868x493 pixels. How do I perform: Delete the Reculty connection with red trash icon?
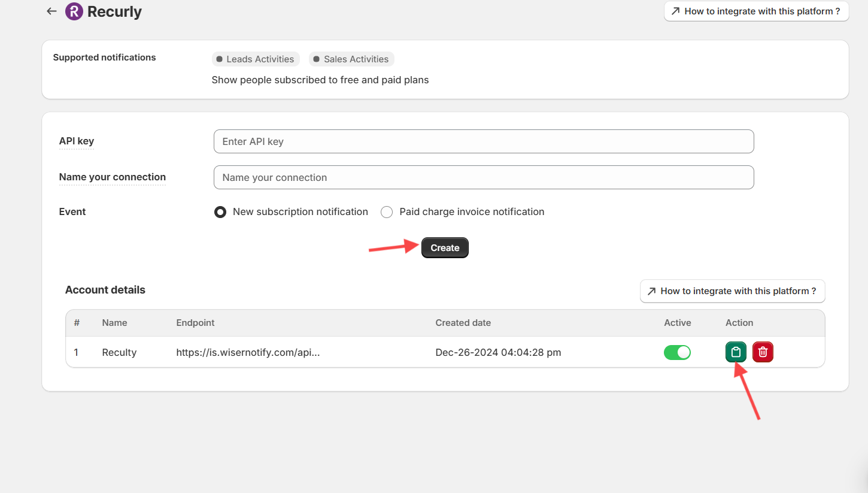click(x=763, y=352)
